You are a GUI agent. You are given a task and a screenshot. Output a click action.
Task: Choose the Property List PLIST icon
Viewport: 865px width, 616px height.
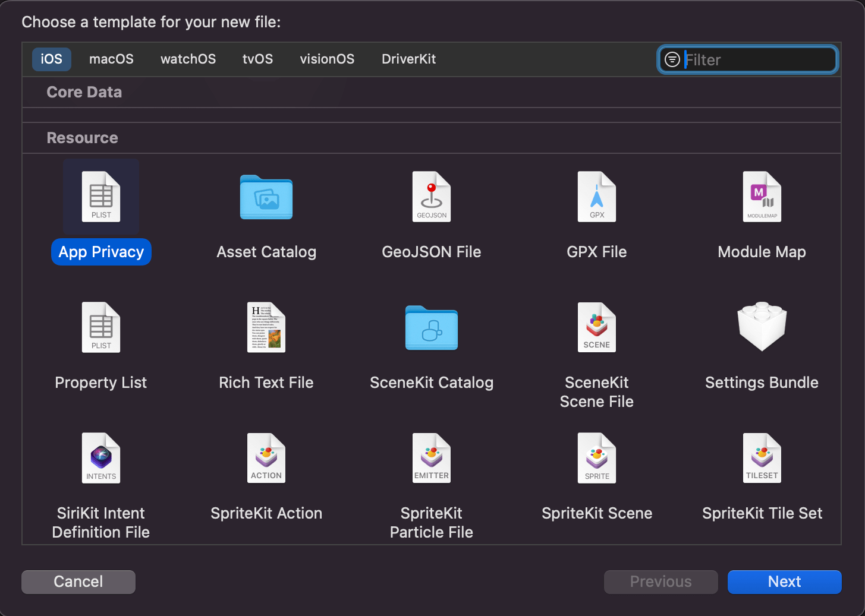click(x=101, y=327)
